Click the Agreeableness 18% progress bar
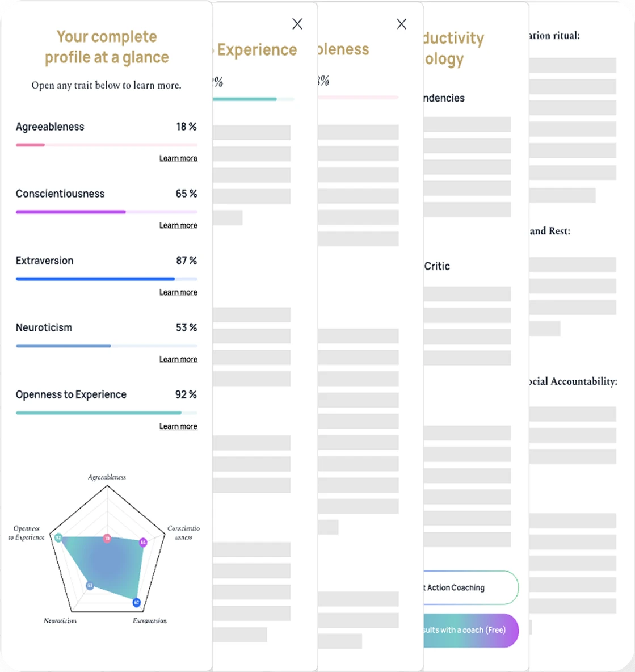This screenshot has height=672, width=635. (106, 145)
